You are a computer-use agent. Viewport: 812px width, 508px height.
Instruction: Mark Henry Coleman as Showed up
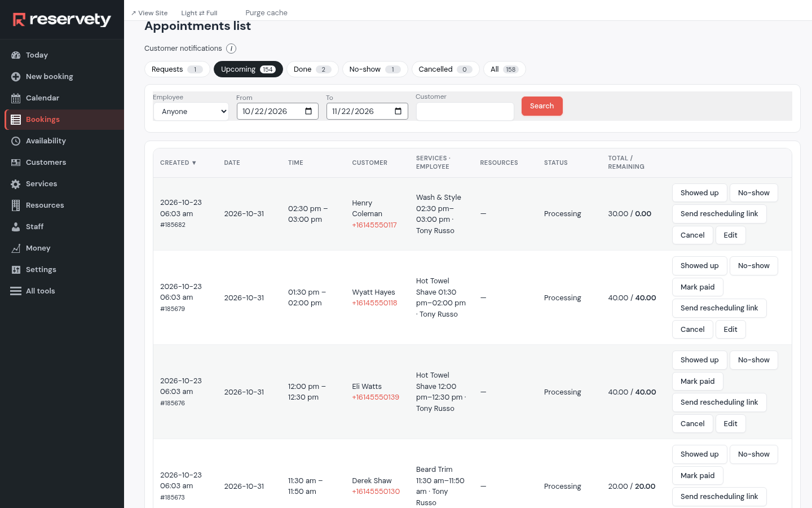tap(699, 193)
